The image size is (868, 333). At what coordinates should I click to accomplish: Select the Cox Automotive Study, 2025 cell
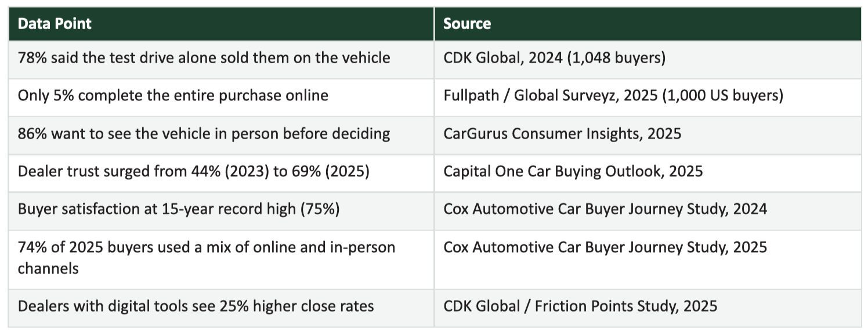pyautogui.click(x=648, y=259)
